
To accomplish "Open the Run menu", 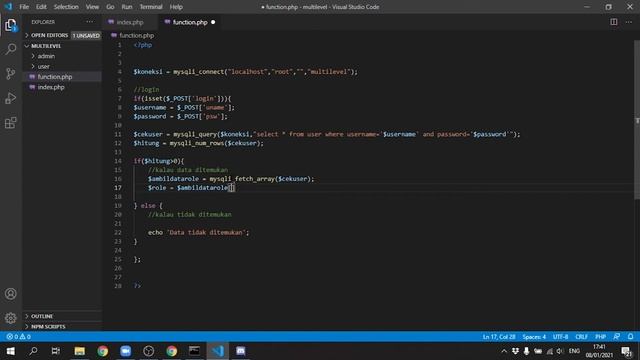I will click(x=127, y=7).
